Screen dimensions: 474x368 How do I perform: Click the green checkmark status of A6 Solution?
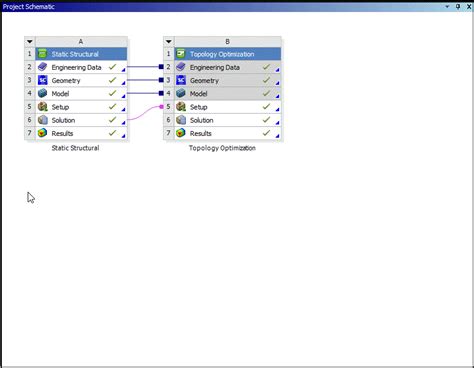tap(112, 120)
